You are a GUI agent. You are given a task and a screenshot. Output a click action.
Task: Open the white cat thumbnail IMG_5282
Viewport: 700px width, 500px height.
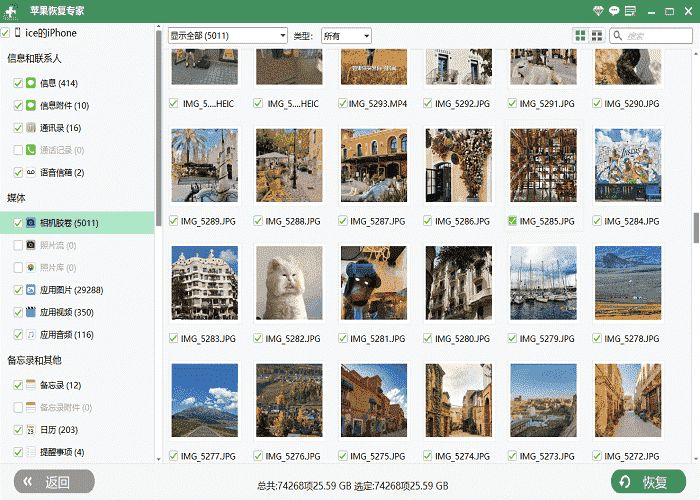289,283
